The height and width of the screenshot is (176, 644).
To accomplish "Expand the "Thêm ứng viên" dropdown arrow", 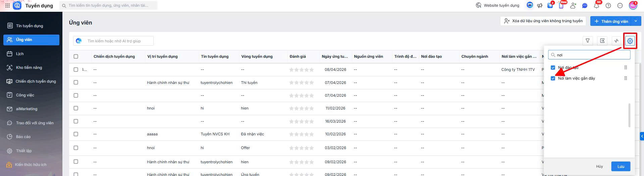I will pos(636,21).
